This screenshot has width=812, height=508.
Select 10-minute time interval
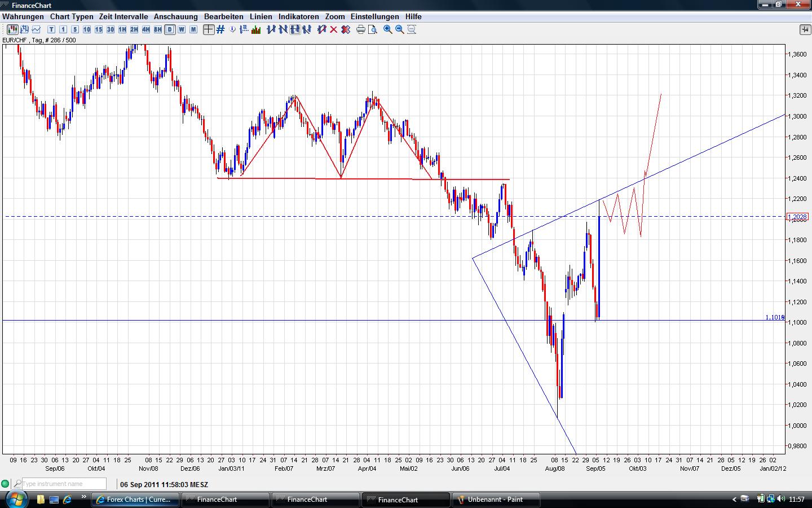87,29
